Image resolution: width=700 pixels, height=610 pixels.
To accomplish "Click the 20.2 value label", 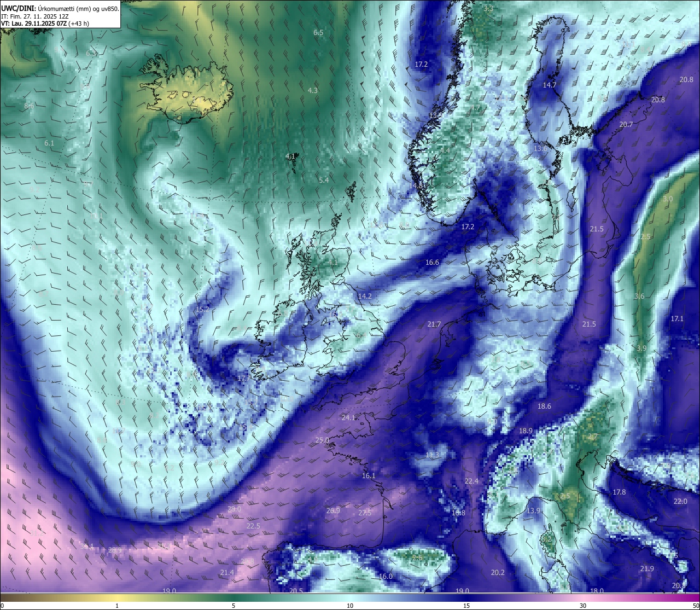I will 498,573.
